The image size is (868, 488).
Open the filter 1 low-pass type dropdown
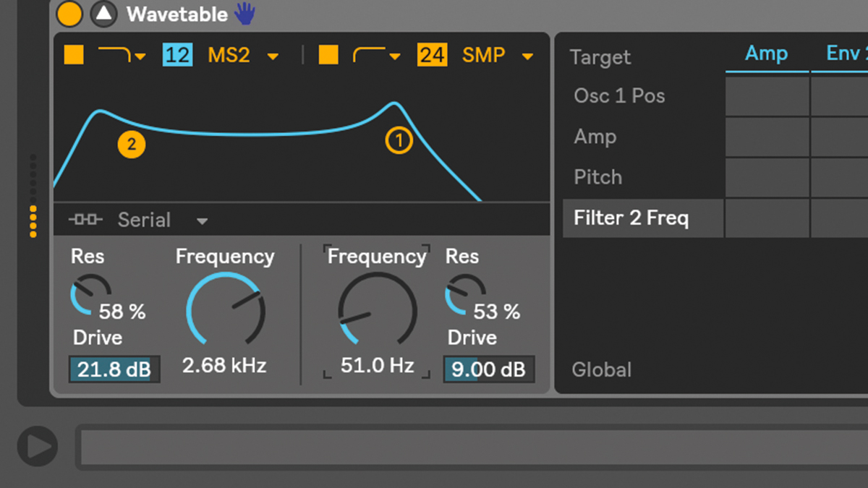122,55
